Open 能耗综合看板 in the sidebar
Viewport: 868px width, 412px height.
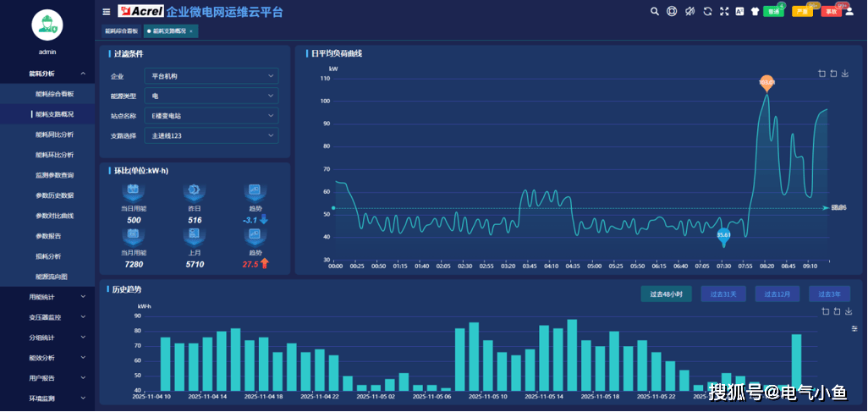[47, 94]
